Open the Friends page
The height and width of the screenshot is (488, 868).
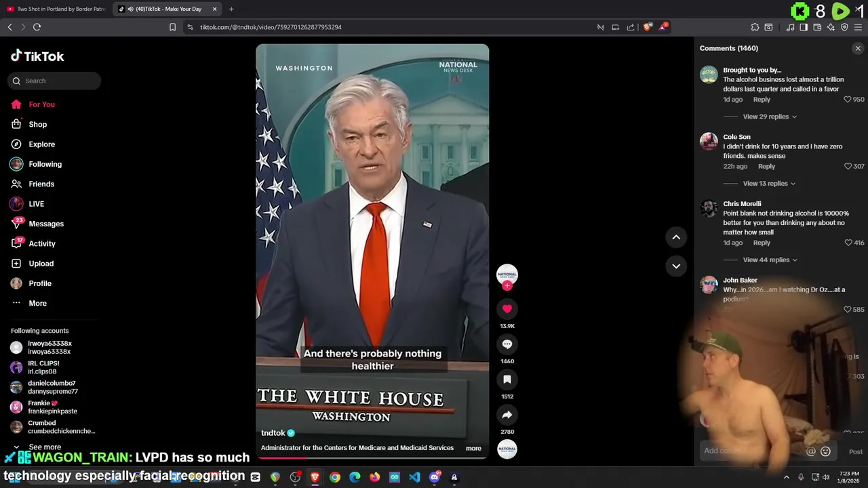click(33, 184)
